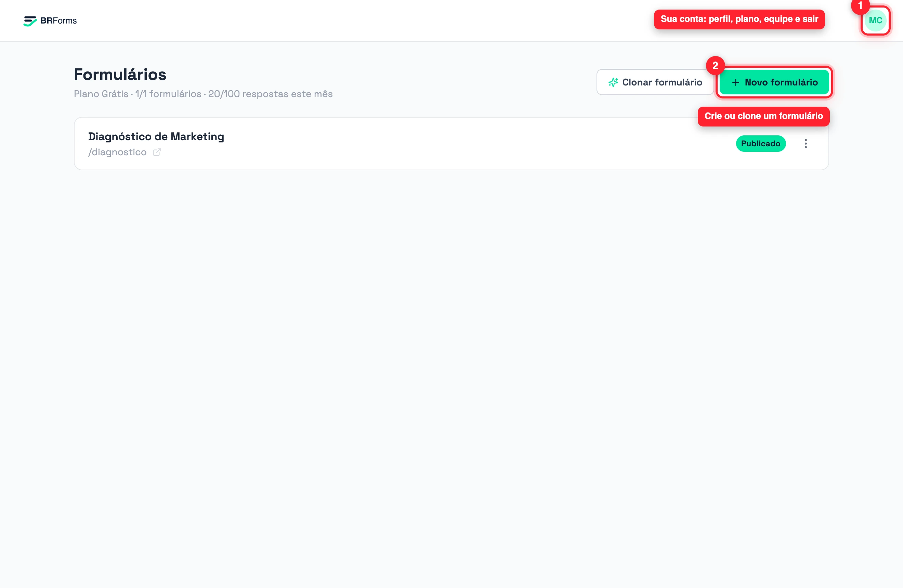The image size is (903, 588).
Task: Click the Plano Grátis usage summary text
Action: [x=203, y=94]
